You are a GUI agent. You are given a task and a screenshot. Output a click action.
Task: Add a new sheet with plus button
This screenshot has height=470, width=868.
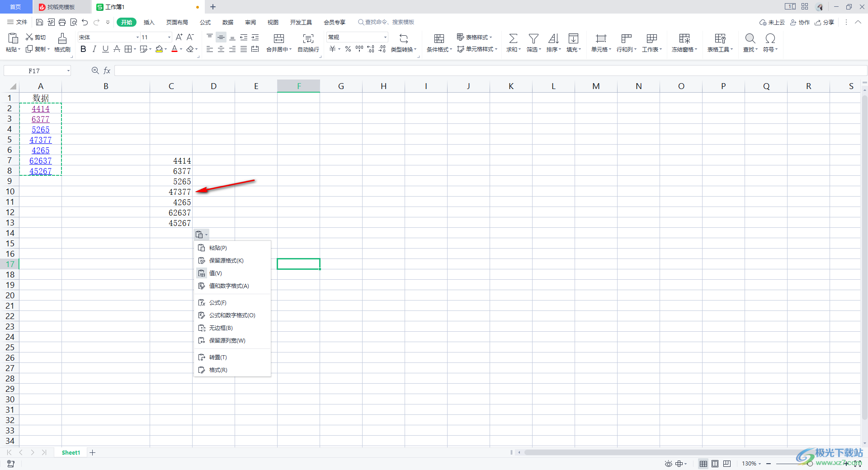[x=93, y=452]
